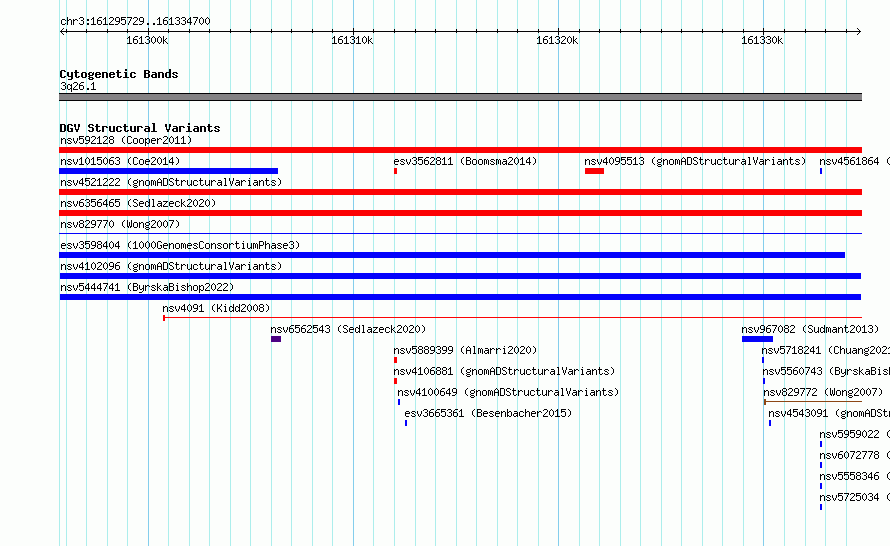This screenshot has width=890, height=546.
Task: Click the blue bar under nsv1015063
Action: click(169, 171)
